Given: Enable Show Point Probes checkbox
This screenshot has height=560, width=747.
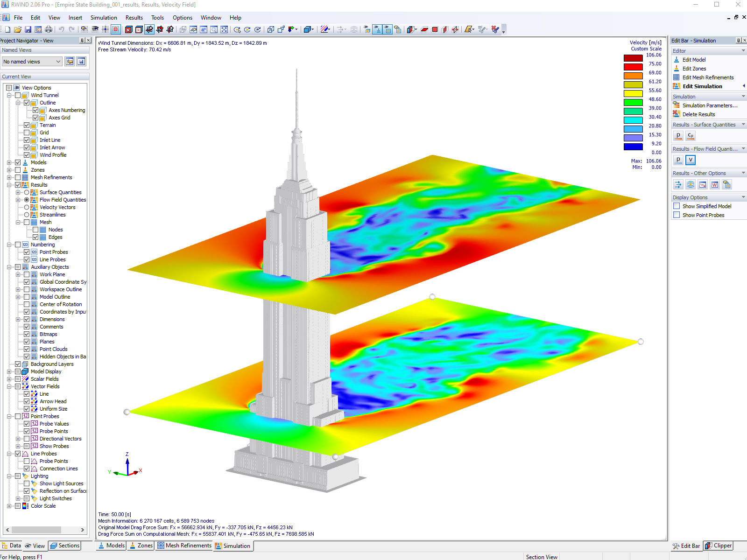Looking at the screenshot, I should (677, 215).
